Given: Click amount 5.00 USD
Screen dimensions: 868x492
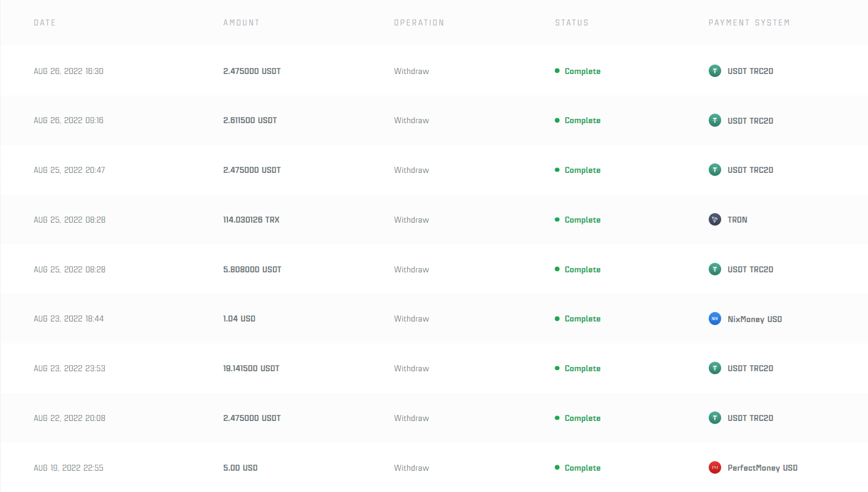Looking at the screenshot, I should [240, 468].
